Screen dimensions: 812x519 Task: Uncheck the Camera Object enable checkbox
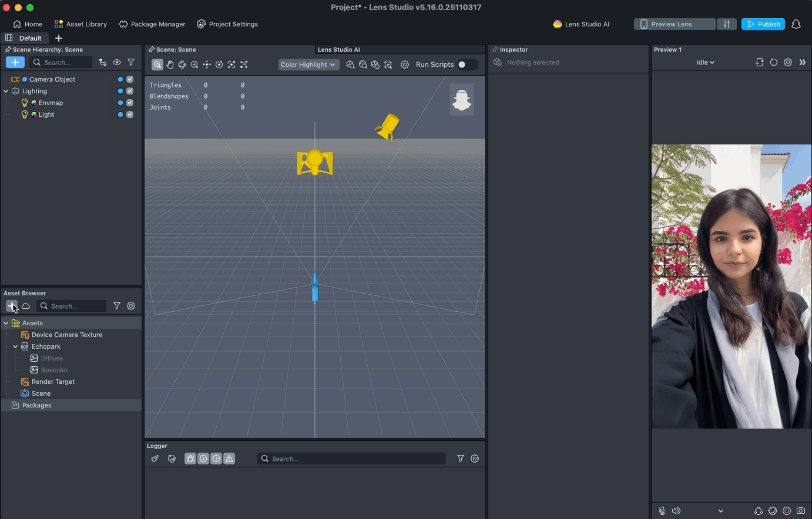(x=130, y=79)
